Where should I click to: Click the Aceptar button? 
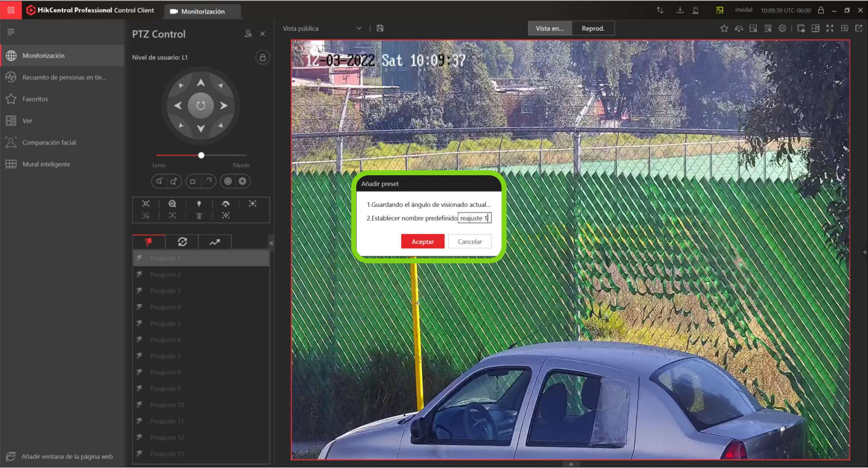click(423, 241)
